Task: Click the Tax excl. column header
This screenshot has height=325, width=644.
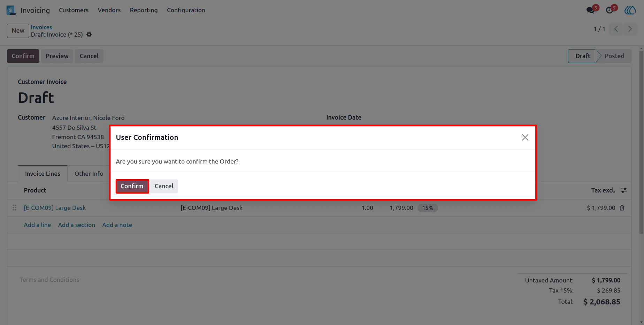Action: pos(603,190)
